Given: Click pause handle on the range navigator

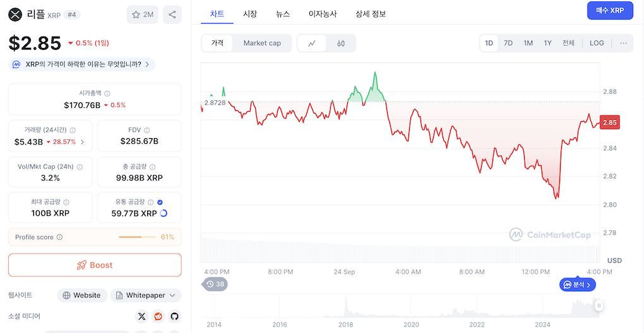Looking at the screenshot, I should 599,305.
